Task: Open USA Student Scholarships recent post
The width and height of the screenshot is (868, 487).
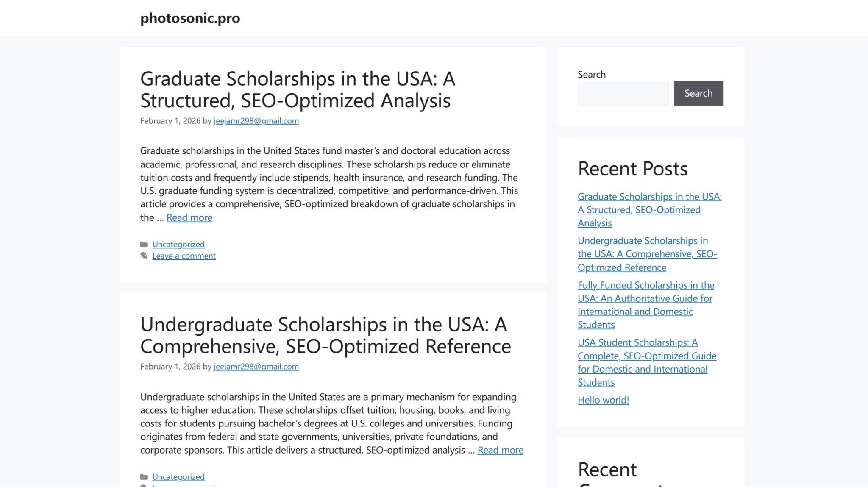Action: (x=647, y=362)
